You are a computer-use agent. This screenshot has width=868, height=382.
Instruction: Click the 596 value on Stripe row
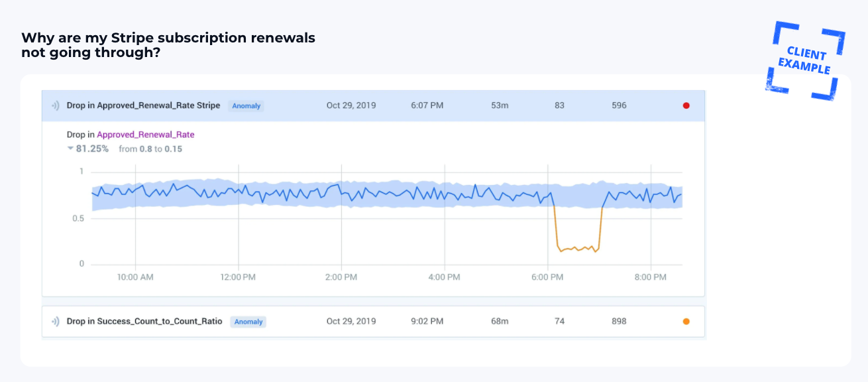tap(619, 105)
